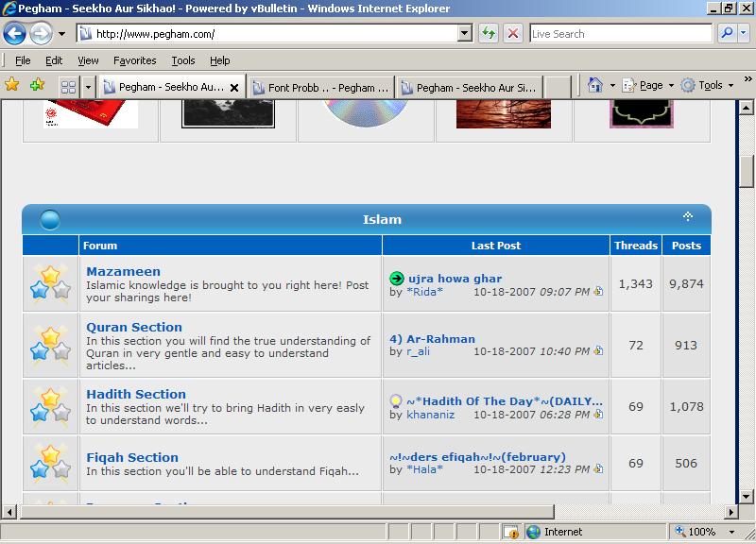
Task: Click the browser Back arrow button
Action: pos(15,34)
